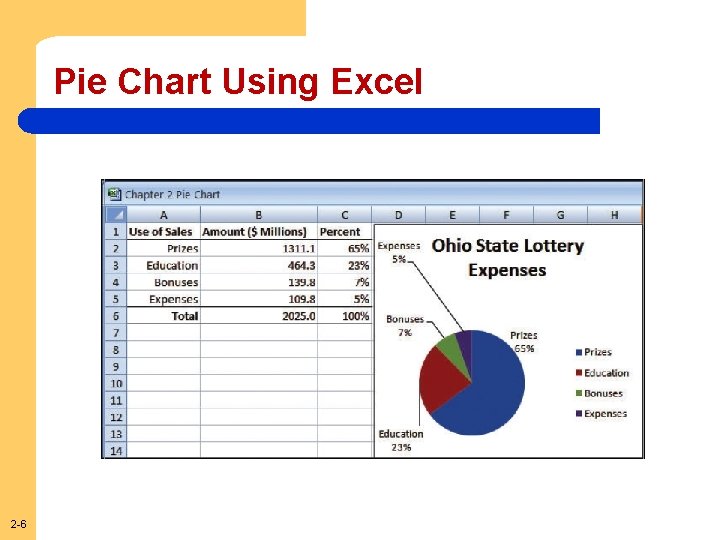Click the Excel workbook icon in title bar
Screen dimensions: 720x540
[x=114, y=194]
